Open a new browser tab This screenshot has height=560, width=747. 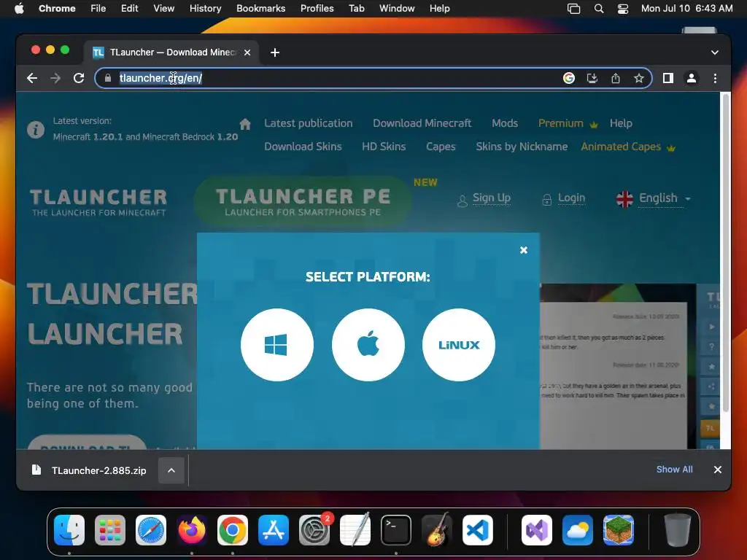coord(275,52)
